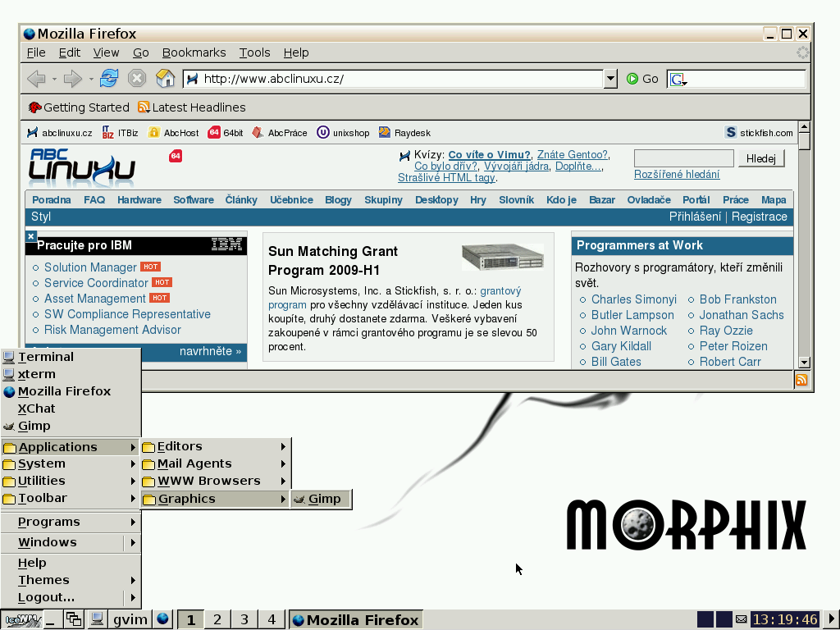Click the Stop loading icon
The height and width of the screenshot is (630, 840).
pyautogui.click(x=137, y=78)
